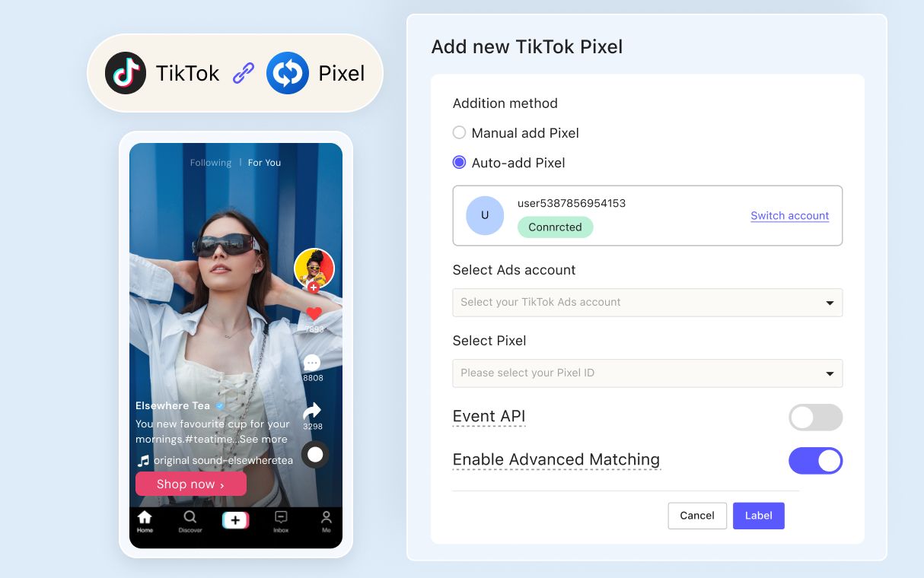The width and height of the screenshot is (924, 578).
Task: Enable the Event API toggle
Action: [816, 418]
